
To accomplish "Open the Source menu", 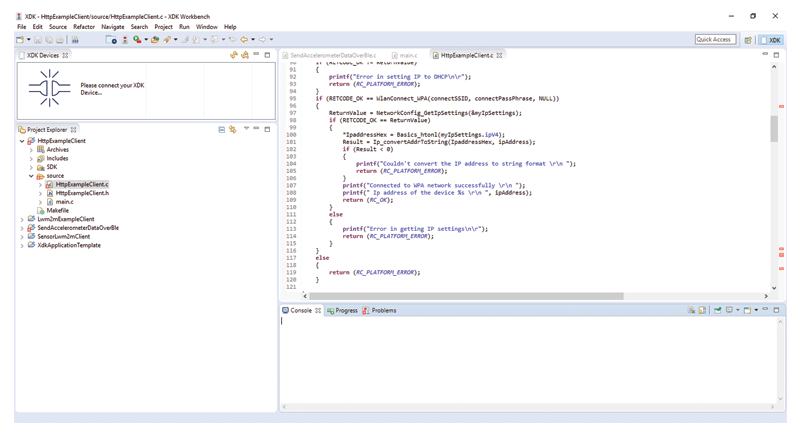I will [x=58, y=27].
